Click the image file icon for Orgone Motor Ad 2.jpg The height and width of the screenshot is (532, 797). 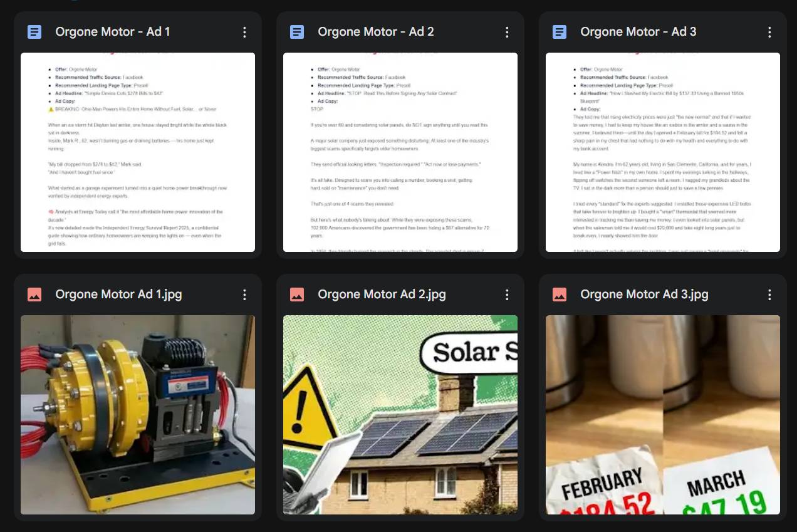297,295
